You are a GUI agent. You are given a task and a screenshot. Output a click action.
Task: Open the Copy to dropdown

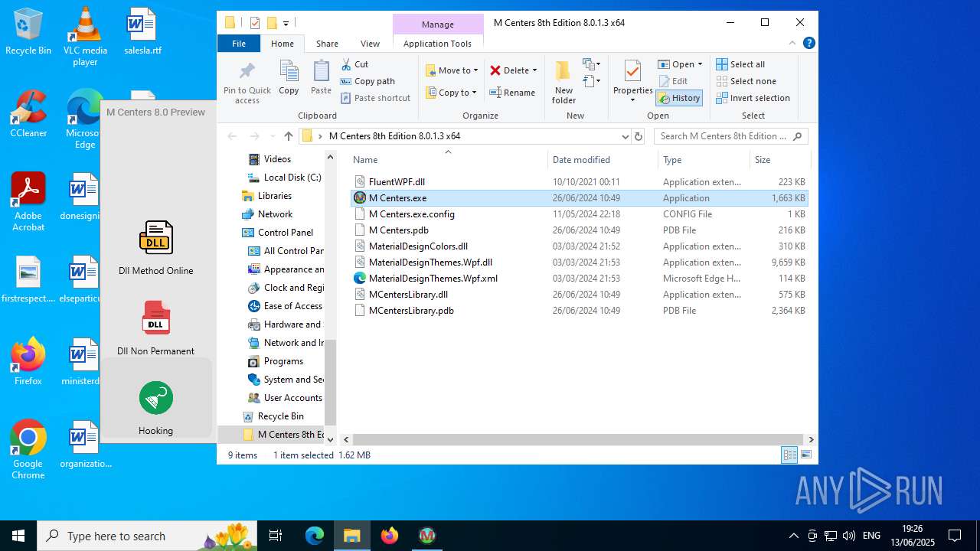(x=450, y=93)
